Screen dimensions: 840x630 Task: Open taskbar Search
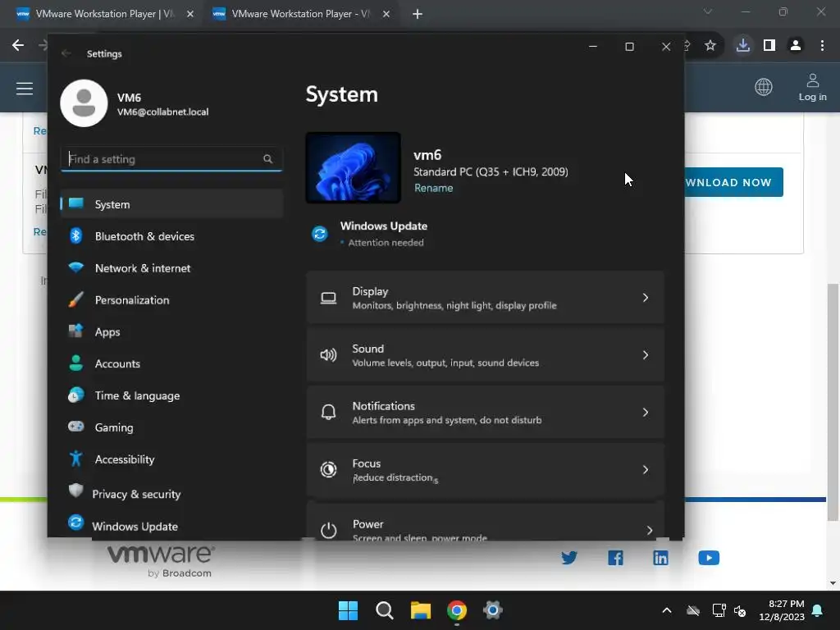coord(385,610)
